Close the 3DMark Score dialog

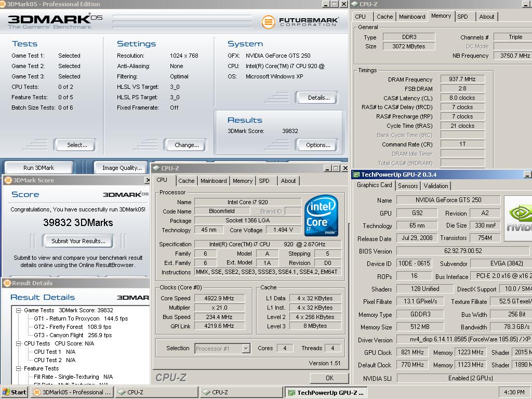148,180
